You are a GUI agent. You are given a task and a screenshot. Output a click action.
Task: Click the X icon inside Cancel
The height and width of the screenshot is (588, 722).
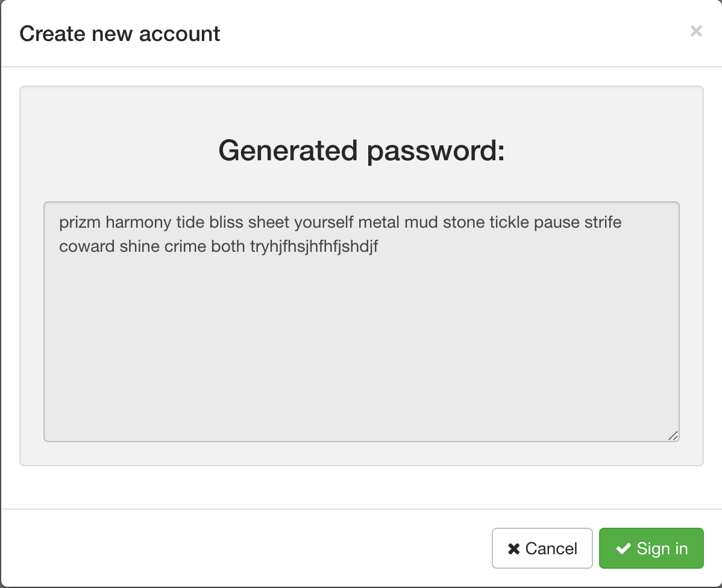click(x=514, y=549)
